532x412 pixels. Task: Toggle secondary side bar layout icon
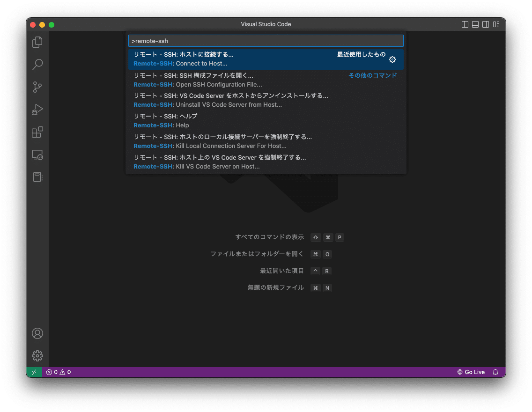(x=486, y=24)
